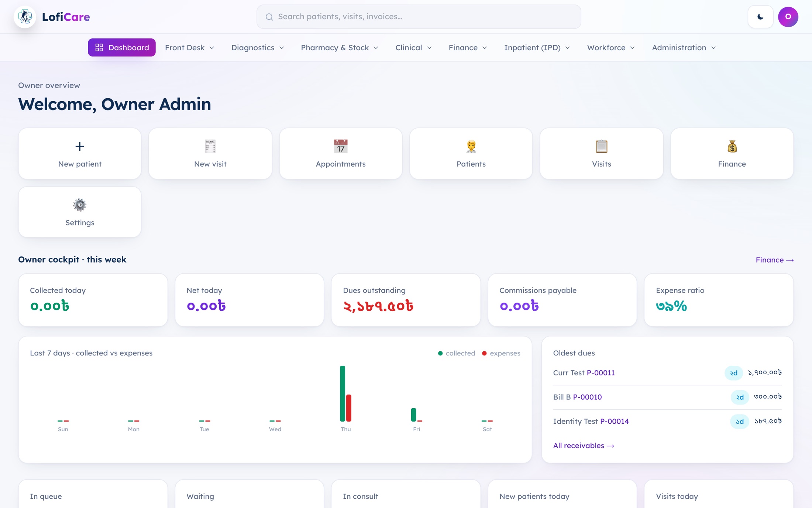
Task: Click the 'Waiting' card
Action: coord(250,494)
